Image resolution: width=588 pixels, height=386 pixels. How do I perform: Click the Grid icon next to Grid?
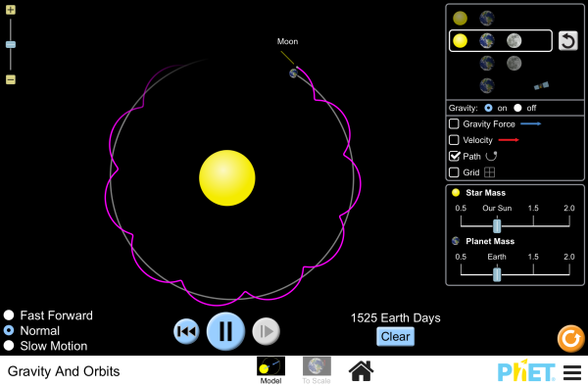coord(490,172)
